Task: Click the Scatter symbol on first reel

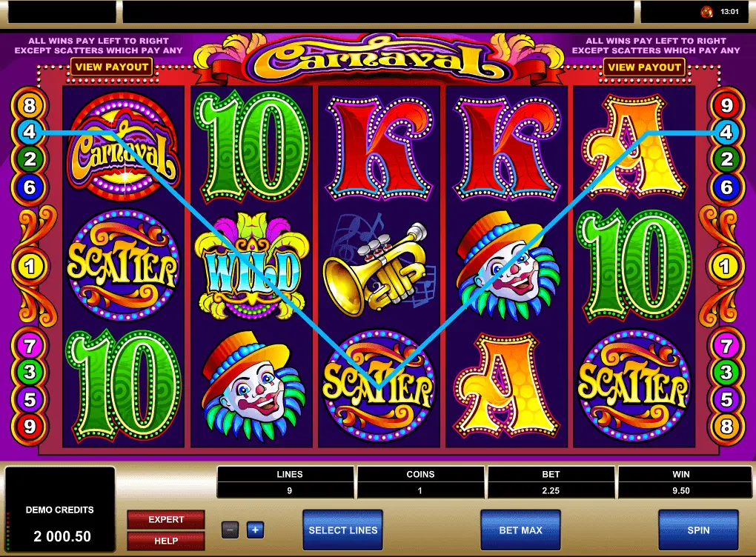Action: click(124, 265)
